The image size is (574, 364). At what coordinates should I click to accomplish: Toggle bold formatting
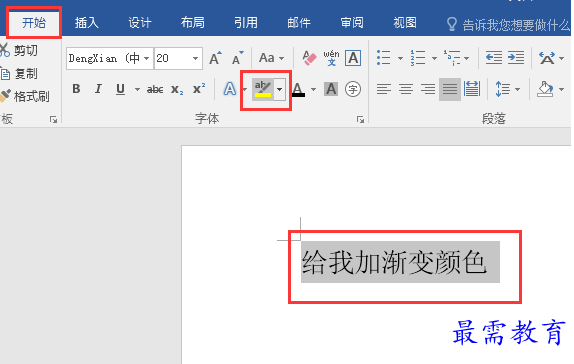click(x=76, y=89)
